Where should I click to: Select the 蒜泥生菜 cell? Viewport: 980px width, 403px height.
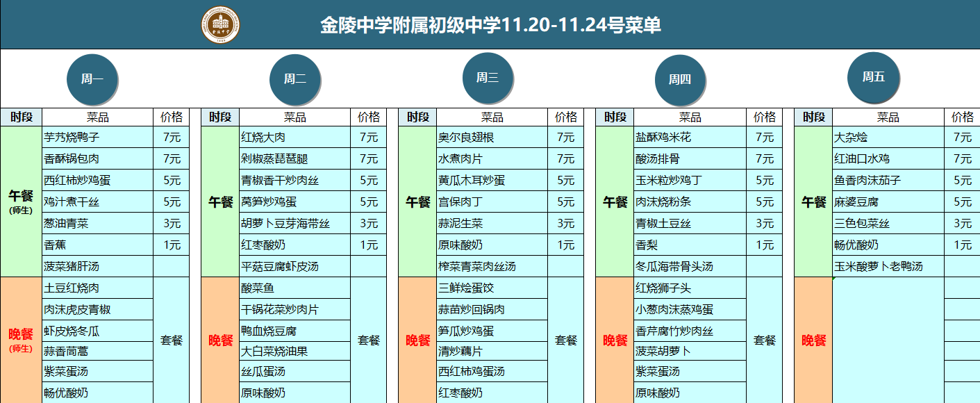point(492,224)
